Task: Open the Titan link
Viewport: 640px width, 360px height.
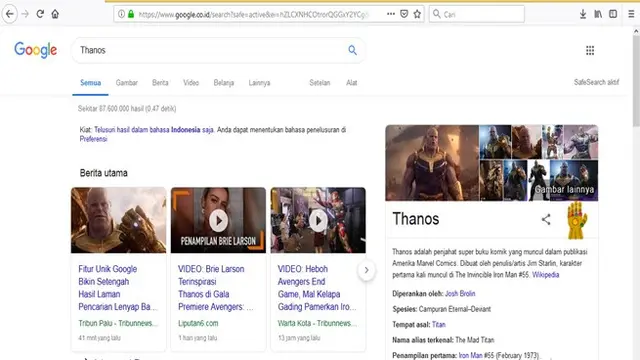Action: 439,324
